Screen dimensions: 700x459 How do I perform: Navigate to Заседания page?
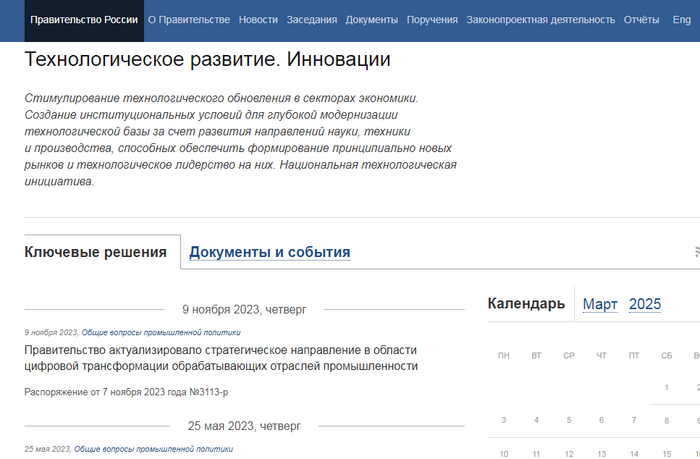tap(312, 20)
